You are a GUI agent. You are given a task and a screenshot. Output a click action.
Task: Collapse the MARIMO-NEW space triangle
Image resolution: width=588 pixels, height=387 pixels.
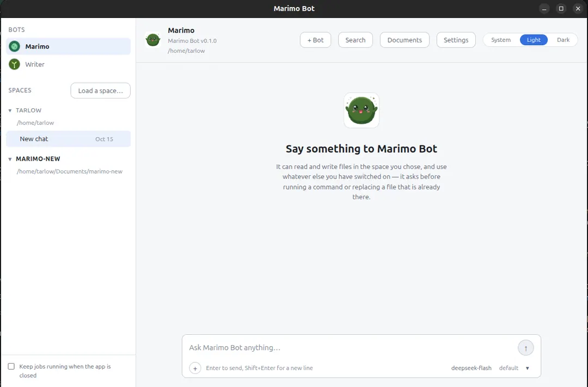click(10, 159)
